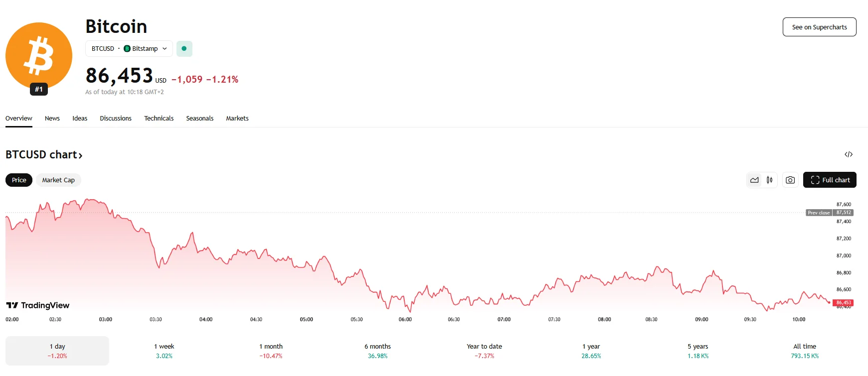
Task: Select the All time range
Action: [805, 351]
